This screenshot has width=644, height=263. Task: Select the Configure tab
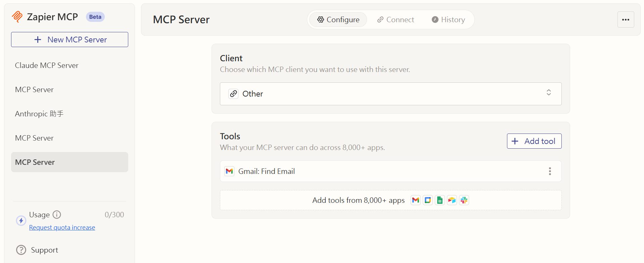[338, 20]
